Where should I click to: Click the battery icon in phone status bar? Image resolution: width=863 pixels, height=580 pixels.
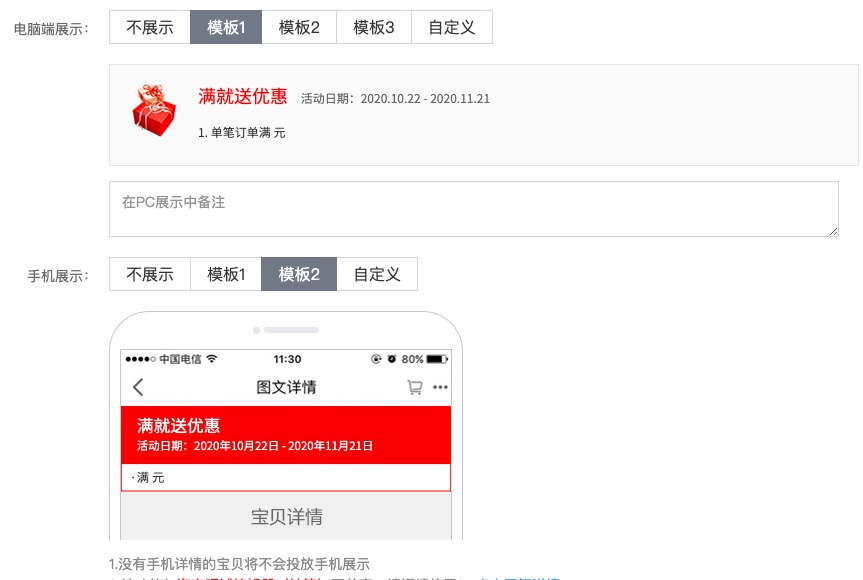(437, 359)
